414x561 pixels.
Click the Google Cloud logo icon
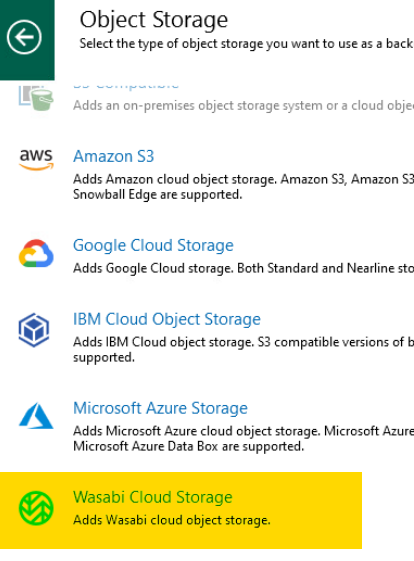click(36, 253)
